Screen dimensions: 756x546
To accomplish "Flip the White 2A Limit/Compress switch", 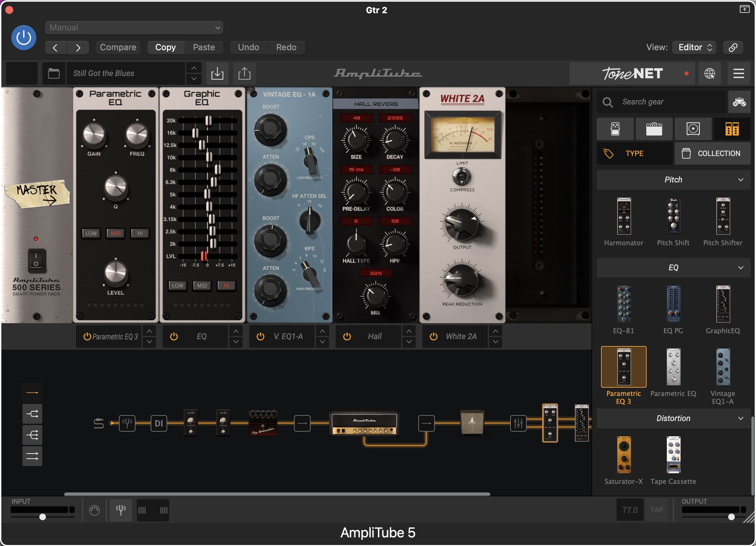I will pos(461,177).
